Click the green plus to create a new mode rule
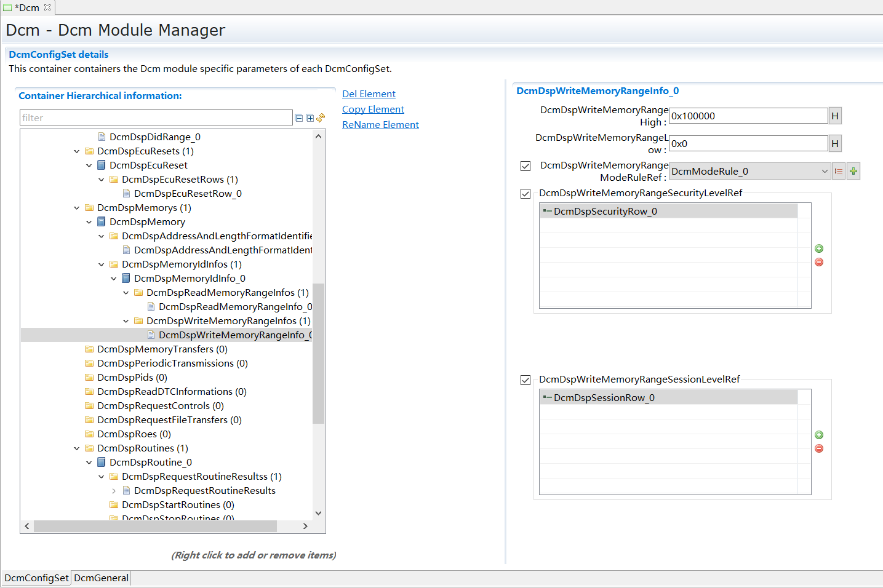The width and height of the screenshot is (883, 588). click(x=853, y=171)
